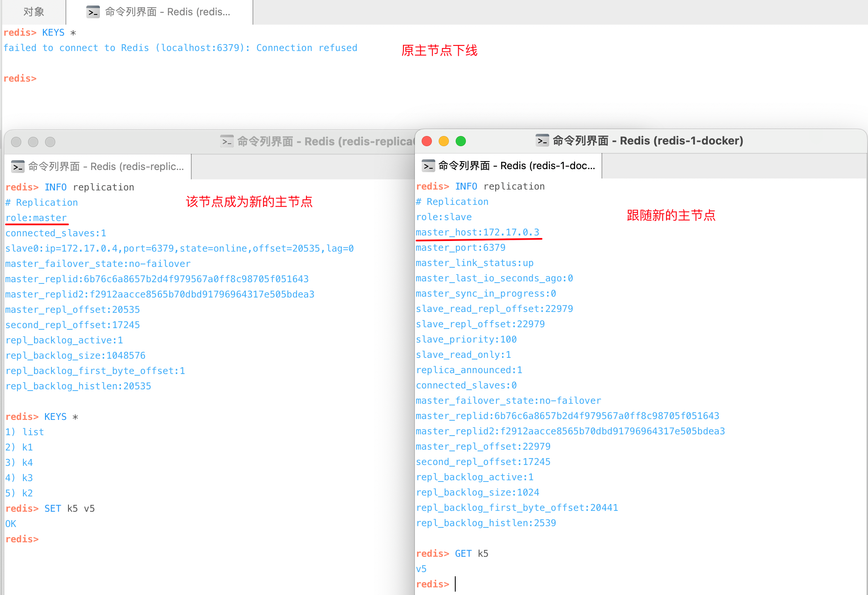Click 'slave_read_only:1' line
The image size is (868, 595).
[x=463, y=355]
